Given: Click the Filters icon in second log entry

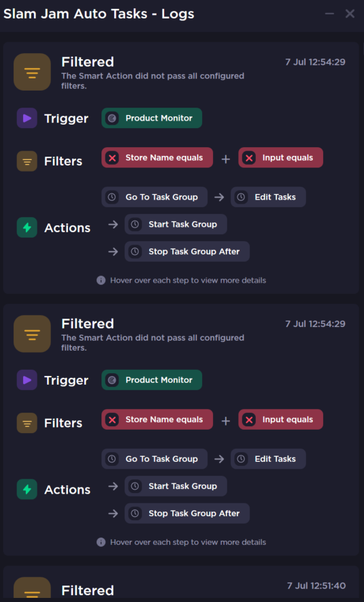Looking at the screenshot, I should pos(27,423).
